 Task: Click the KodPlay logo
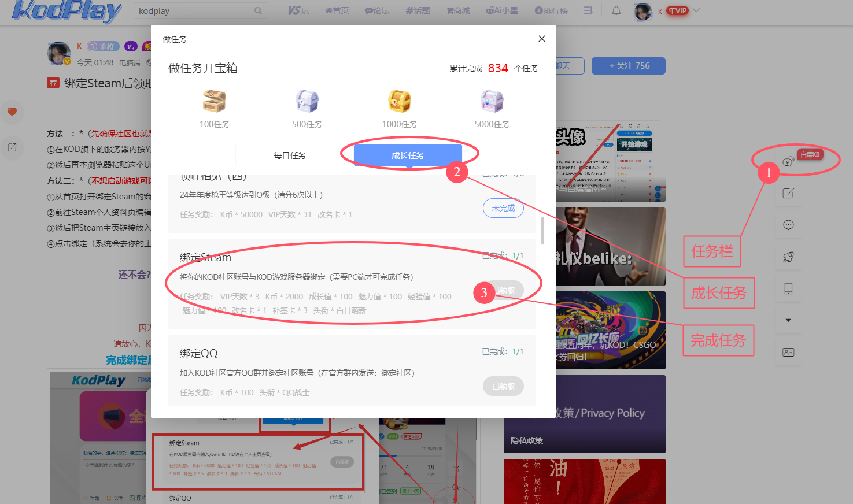coord(66,10)
